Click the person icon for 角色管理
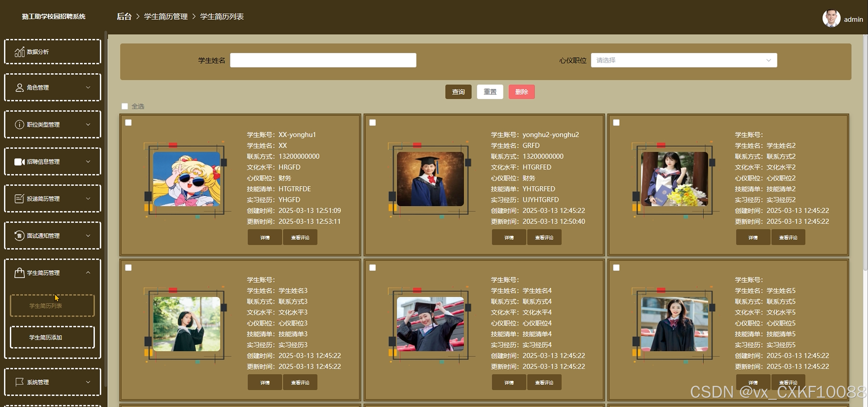The height and width of the screenshot is (407, 868). coord(20,88)
